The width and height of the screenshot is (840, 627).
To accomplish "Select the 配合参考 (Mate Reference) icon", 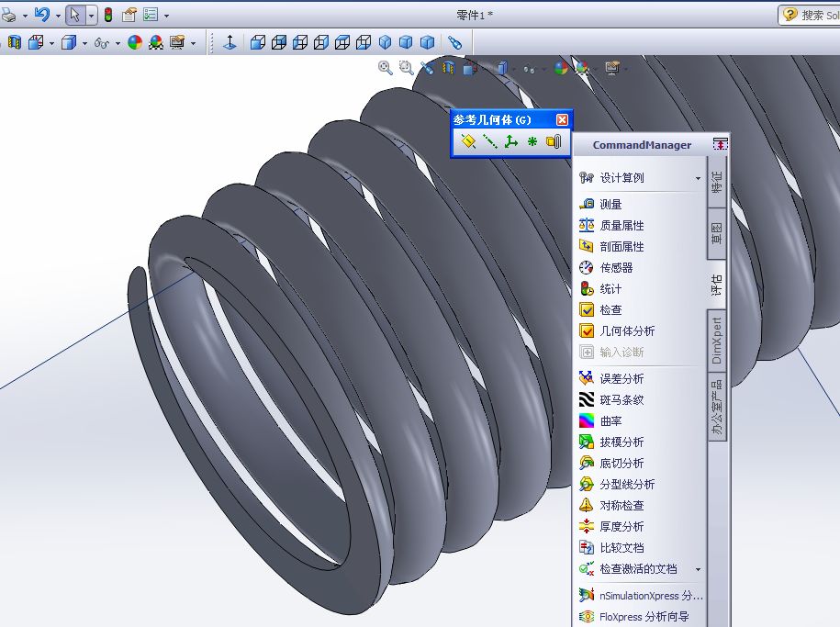I will click(554, 142).
